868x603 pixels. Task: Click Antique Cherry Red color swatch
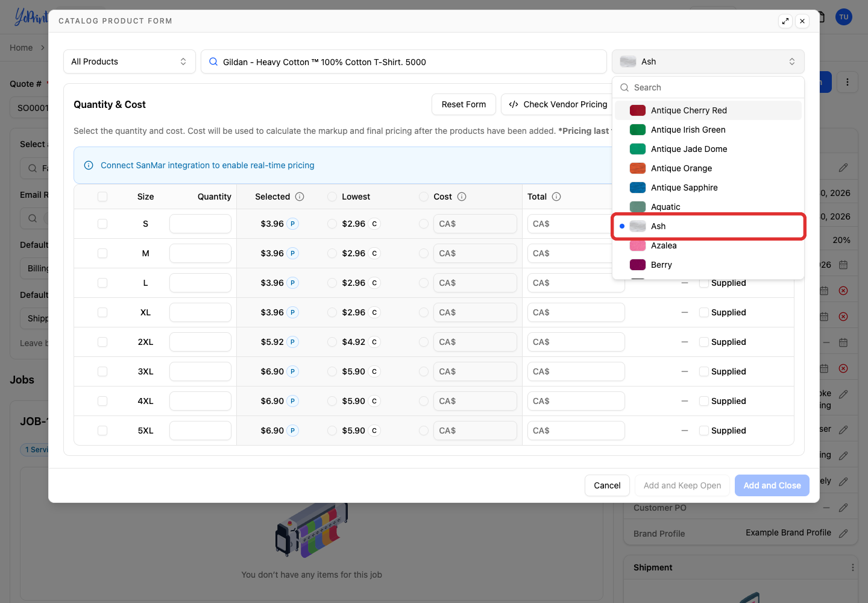pyautogui.click(x=638, y=110)
